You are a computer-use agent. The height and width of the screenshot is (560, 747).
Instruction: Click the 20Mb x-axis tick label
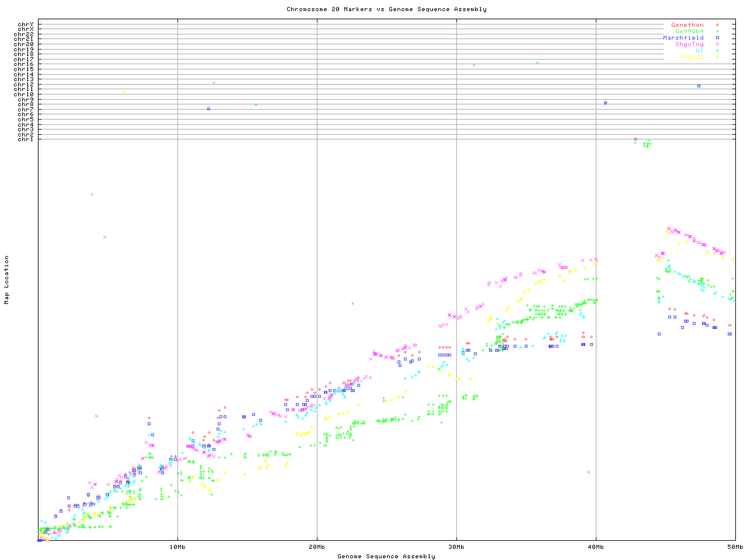click(x=317, y=547)
